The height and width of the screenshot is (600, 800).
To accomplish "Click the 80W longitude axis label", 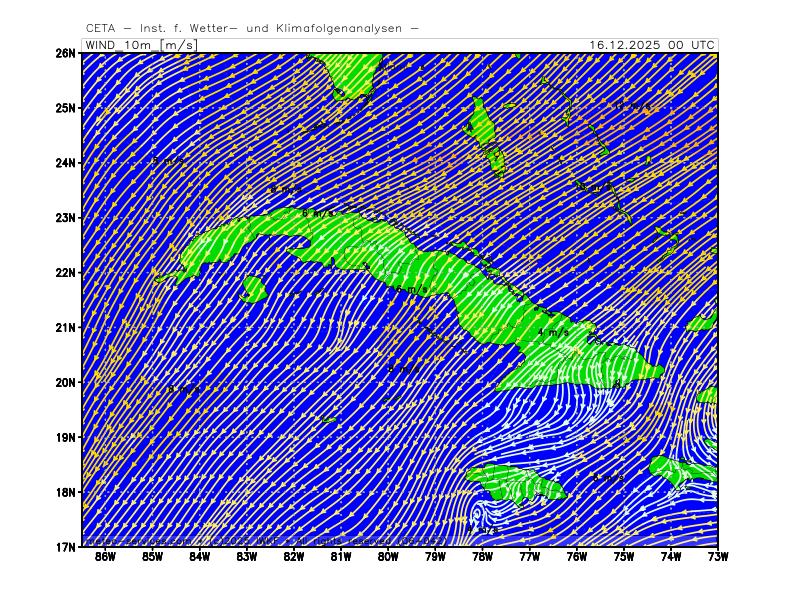I will pos(388,557).
